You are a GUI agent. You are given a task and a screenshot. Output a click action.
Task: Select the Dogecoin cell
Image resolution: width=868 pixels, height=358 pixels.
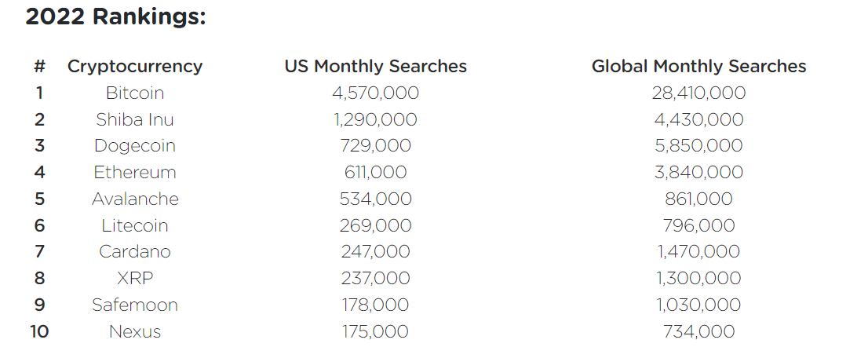click(x=135, y=146)
